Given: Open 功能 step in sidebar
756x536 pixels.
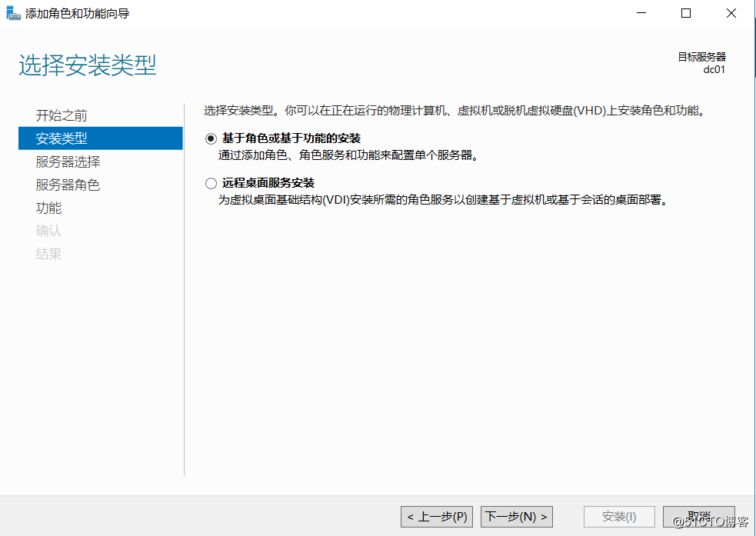Looking at the screenshot, I should (48, 208).
